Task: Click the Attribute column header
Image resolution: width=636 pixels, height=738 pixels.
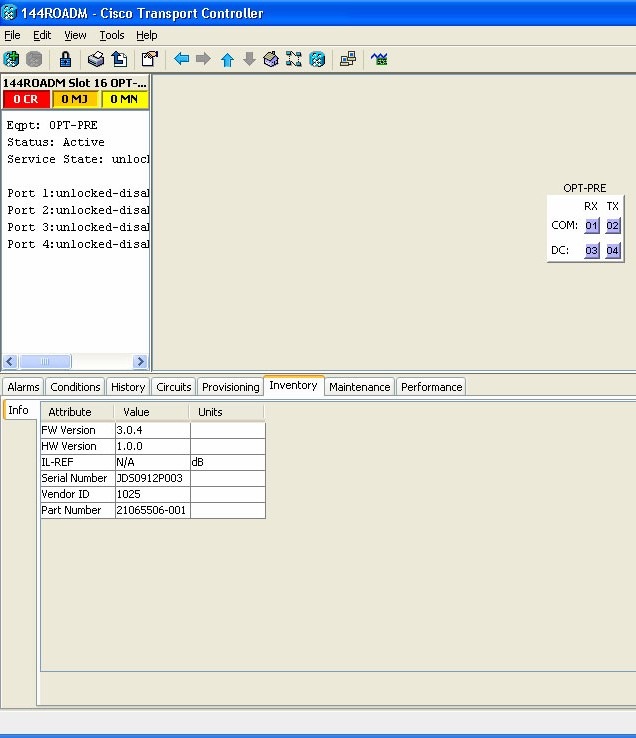Action: [77, 412]
